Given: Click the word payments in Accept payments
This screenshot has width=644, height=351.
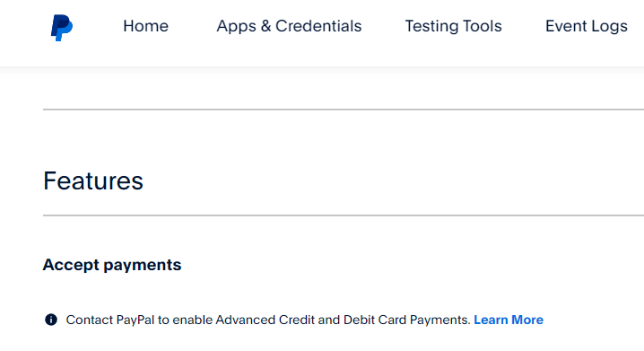Looking at the screenshot, I should [142, 266].
